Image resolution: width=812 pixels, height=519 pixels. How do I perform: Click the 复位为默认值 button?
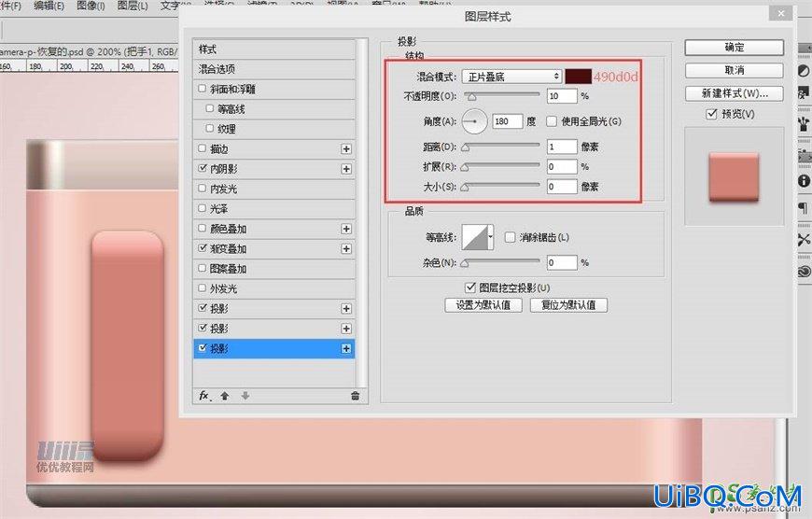click(568, 305)
